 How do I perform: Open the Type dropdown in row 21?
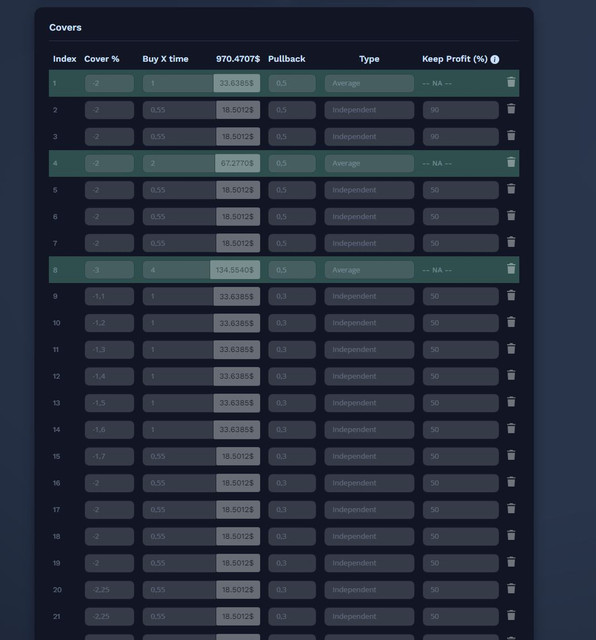point(369,616)
